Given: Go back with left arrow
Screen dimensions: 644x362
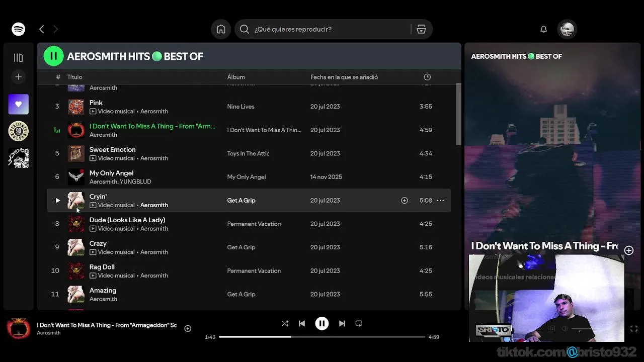Looking at the screenshot, I should pyautogui.click(x=42, y=29).
